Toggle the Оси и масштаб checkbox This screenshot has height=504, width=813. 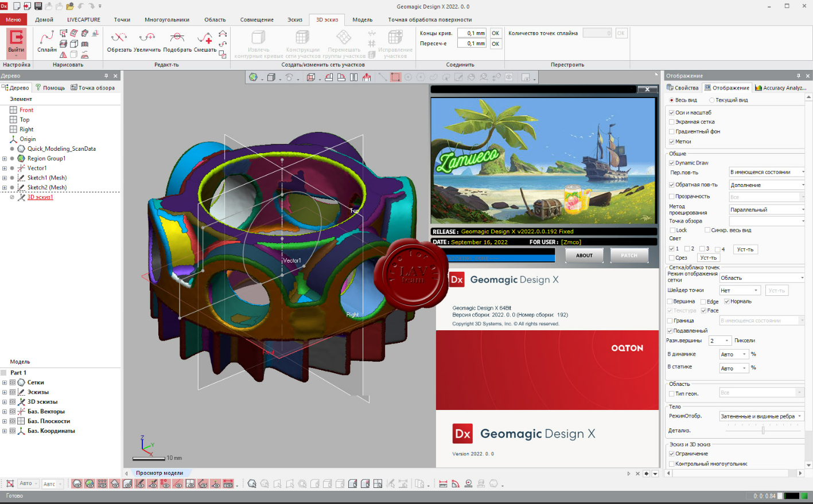[x=672, y=112]
